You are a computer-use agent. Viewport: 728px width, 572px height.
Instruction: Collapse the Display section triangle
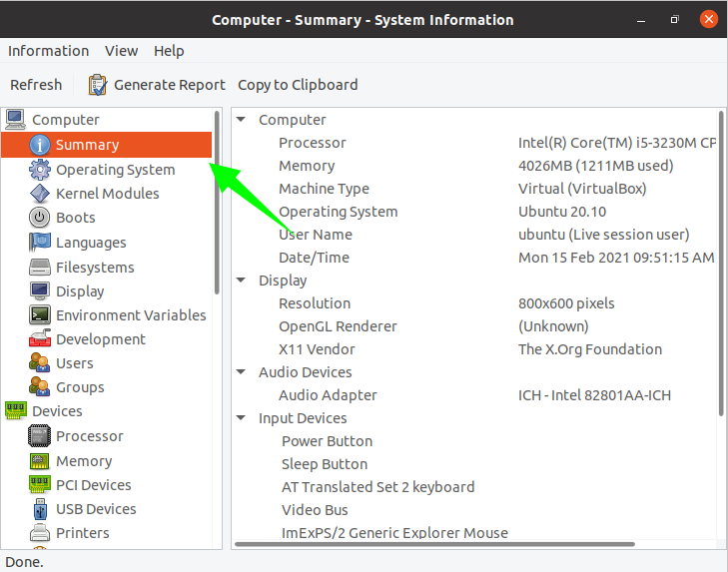(x=242, y=281)
